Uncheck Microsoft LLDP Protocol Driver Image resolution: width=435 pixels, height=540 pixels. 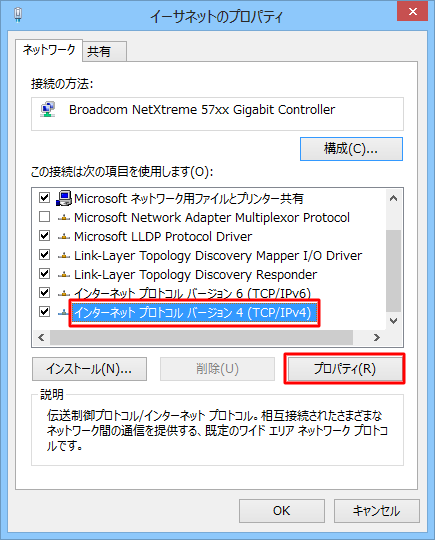point(44,236)
